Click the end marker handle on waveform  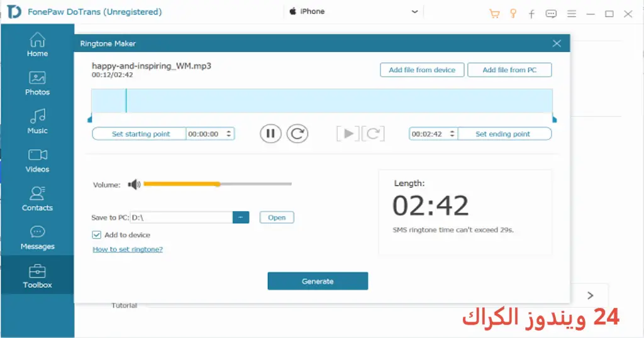(554, 119)
